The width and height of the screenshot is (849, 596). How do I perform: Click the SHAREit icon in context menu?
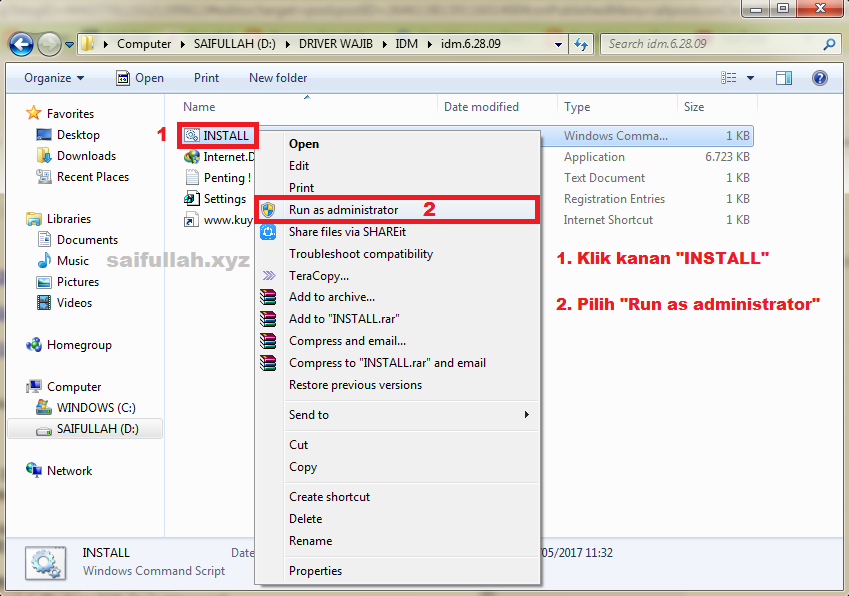coord(268,232)
